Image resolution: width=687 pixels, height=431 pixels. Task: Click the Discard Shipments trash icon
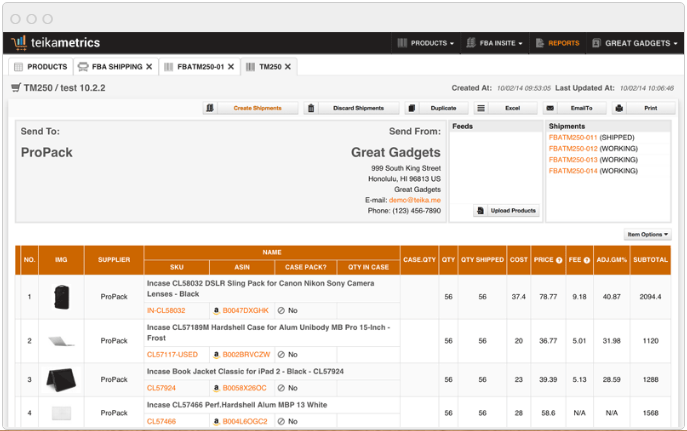point(312,108)
